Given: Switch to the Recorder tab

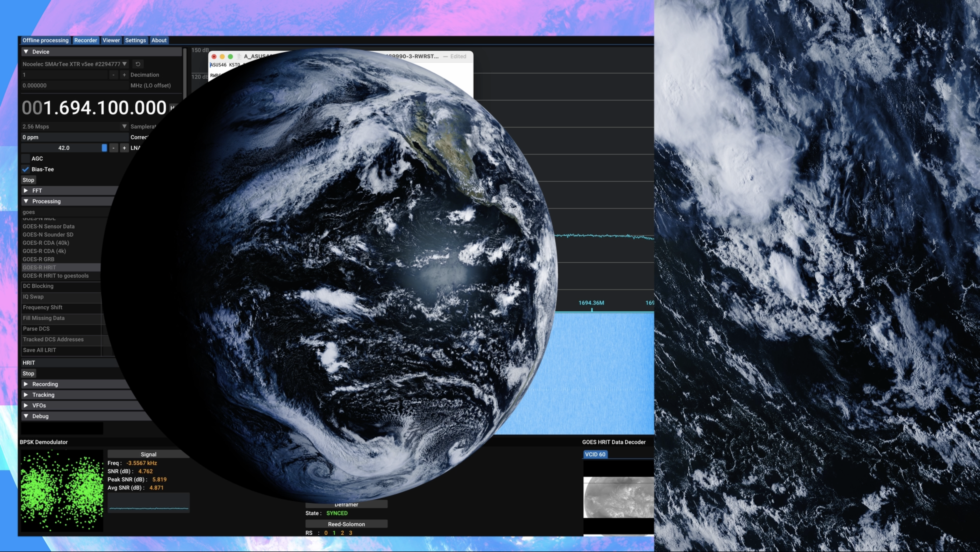Looking at the screenshot, I should pyautogui.click(x=86, y=40).
